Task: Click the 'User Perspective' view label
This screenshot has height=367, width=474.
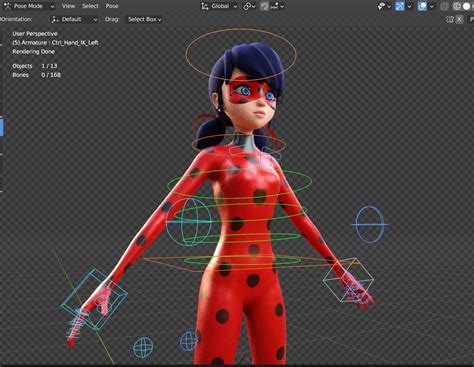Action: [x=35, y=34]
